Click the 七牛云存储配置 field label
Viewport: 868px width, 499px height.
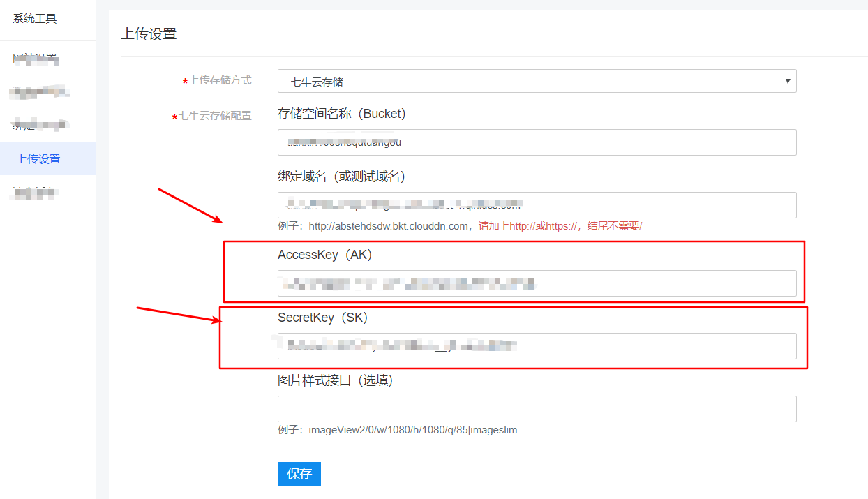point(215,116)
